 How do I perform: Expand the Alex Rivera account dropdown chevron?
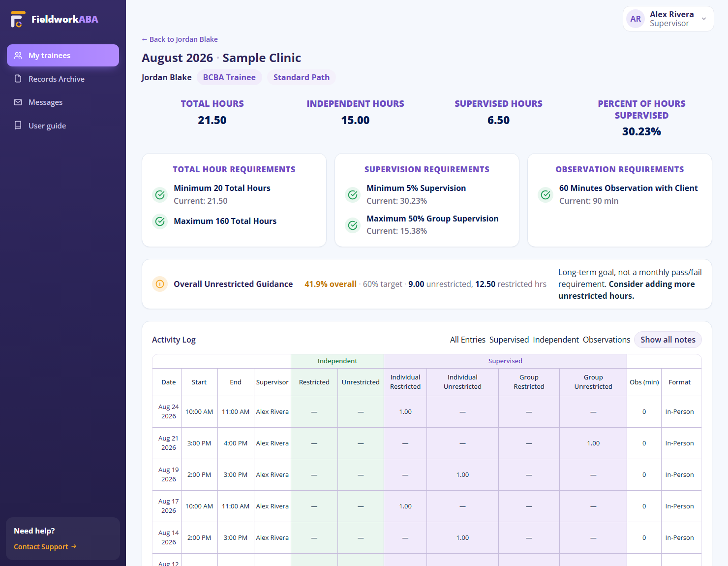[704, 19]
